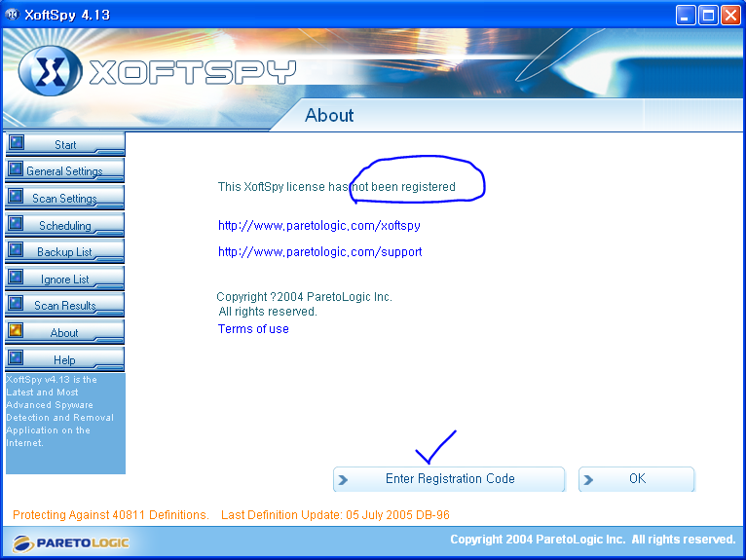Close the XoftSpy window
The height and width of the screenshot is (560, 746).
click(730, 16)
